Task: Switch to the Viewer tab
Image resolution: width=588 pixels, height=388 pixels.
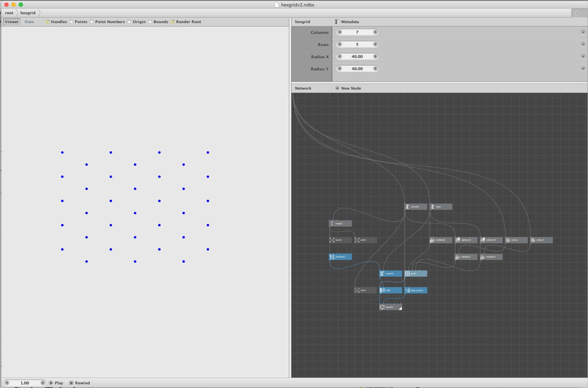Action: click(x=12, y=22)
